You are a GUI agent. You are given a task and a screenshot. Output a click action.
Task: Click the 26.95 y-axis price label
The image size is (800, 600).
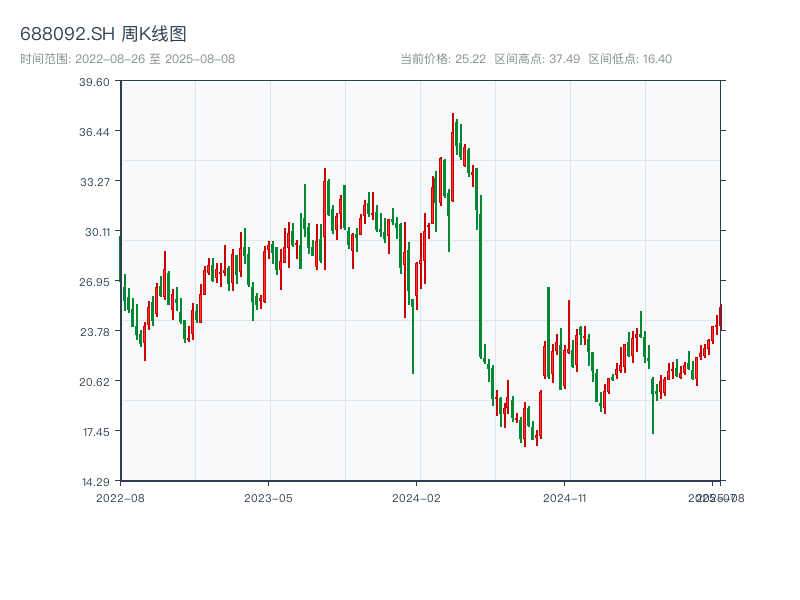95,282
